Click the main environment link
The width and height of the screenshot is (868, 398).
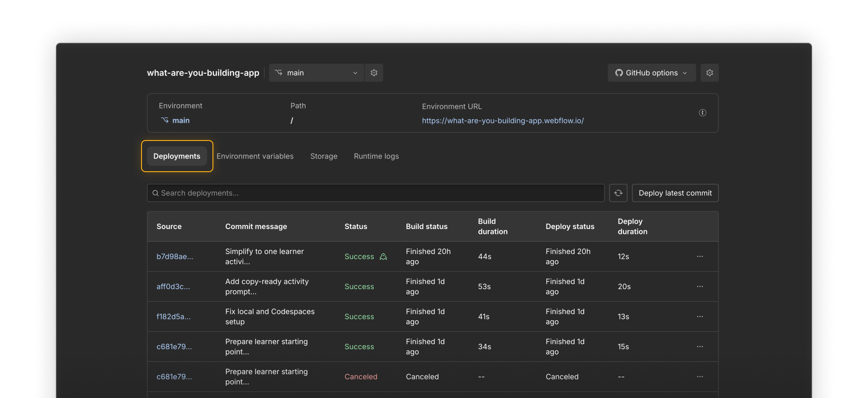(175, 121)
